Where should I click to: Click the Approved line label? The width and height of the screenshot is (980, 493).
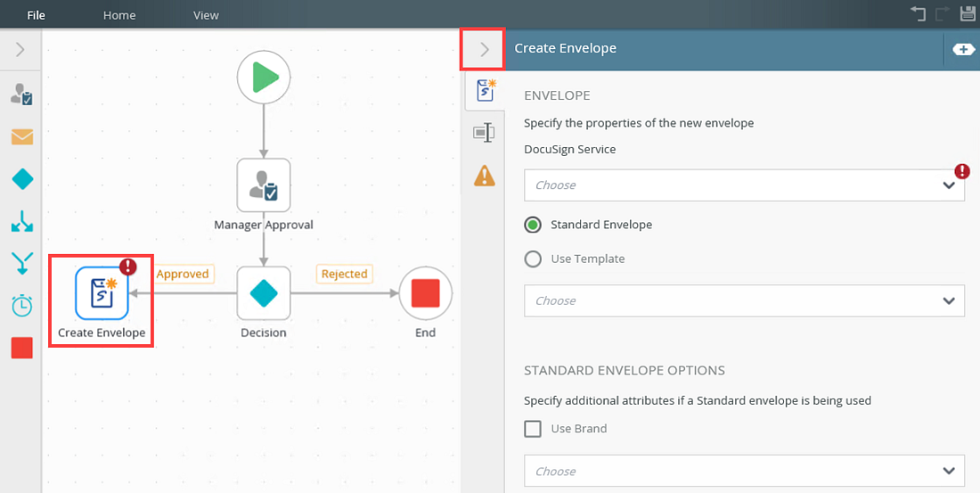[183, 275]
